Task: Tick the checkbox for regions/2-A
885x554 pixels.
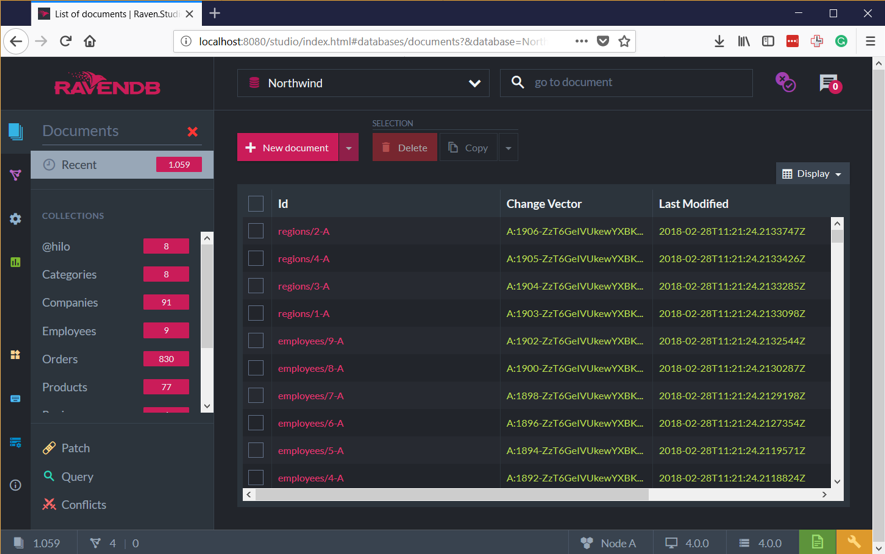Action: [x=256, y=231]
